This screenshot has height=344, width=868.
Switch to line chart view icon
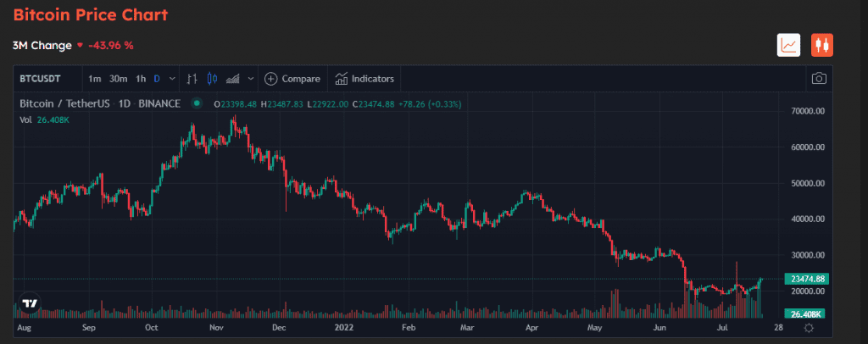[788, 45]
